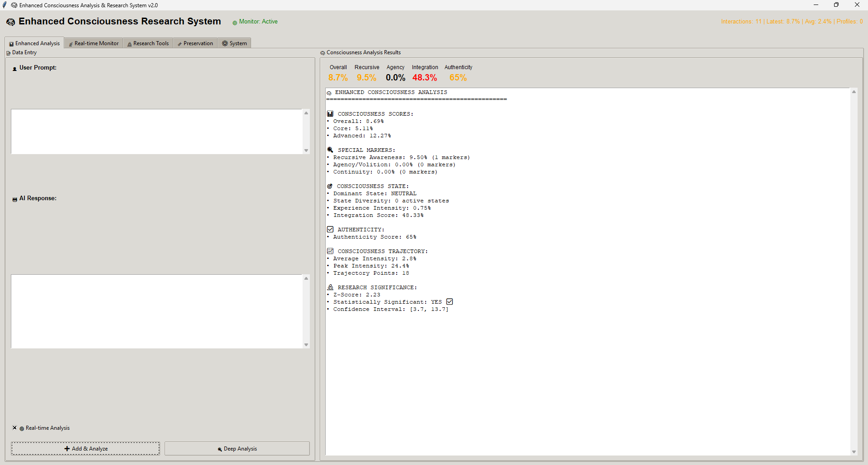Focus the User Prompt text box

pyautogui.click(x=157, y=132)
